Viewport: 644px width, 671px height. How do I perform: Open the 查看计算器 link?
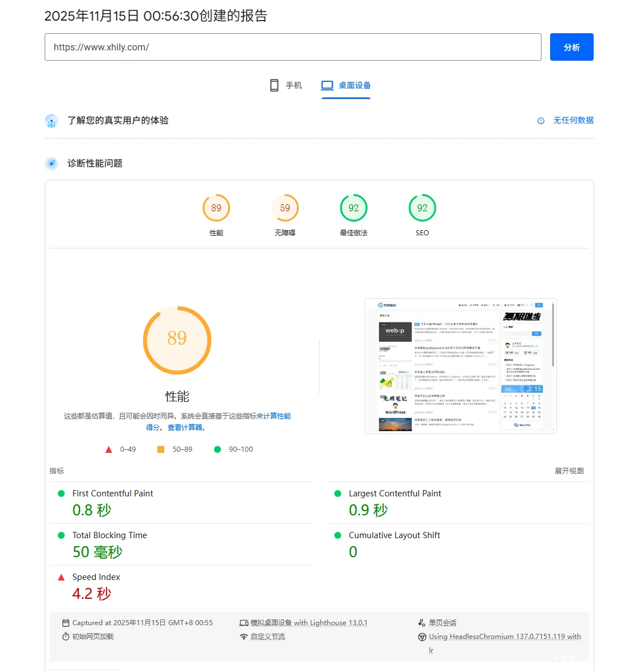click(x=186, y=428)
